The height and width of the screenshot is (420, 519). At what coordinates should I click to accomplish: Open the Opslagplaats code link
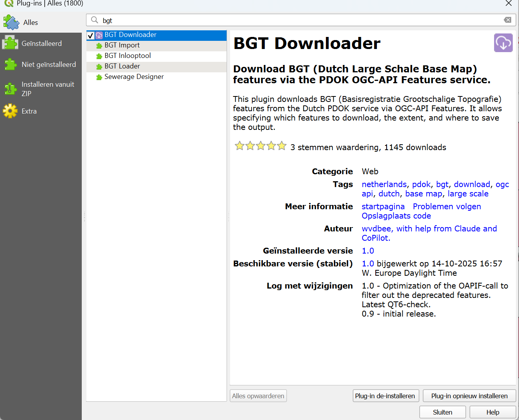[396, 216]
